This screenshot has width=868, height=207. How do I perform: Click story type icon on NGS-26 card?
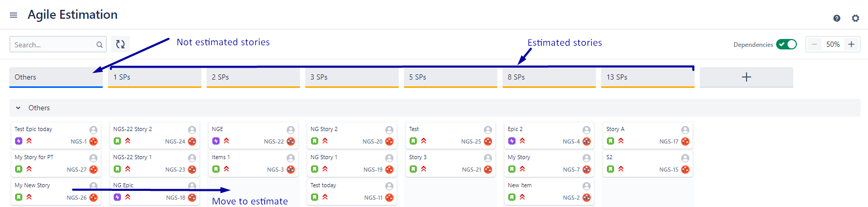[x=19, y=197]
